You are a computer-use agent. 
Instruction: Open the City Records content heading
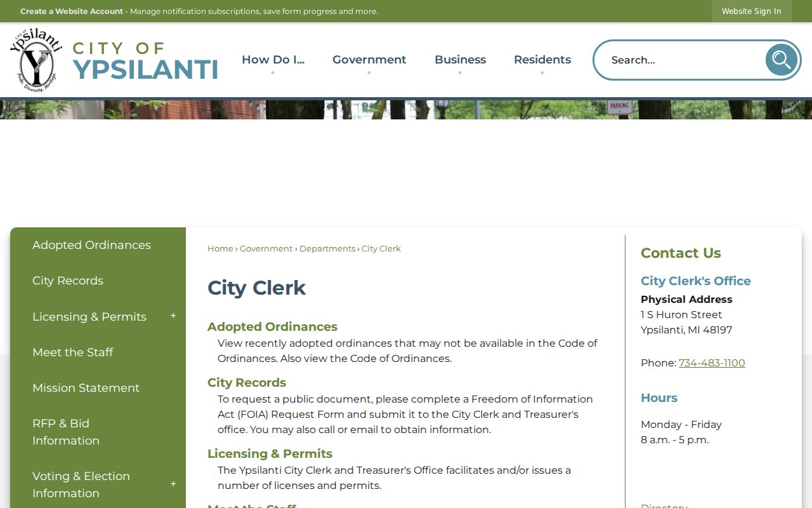[x=247, y=382]
